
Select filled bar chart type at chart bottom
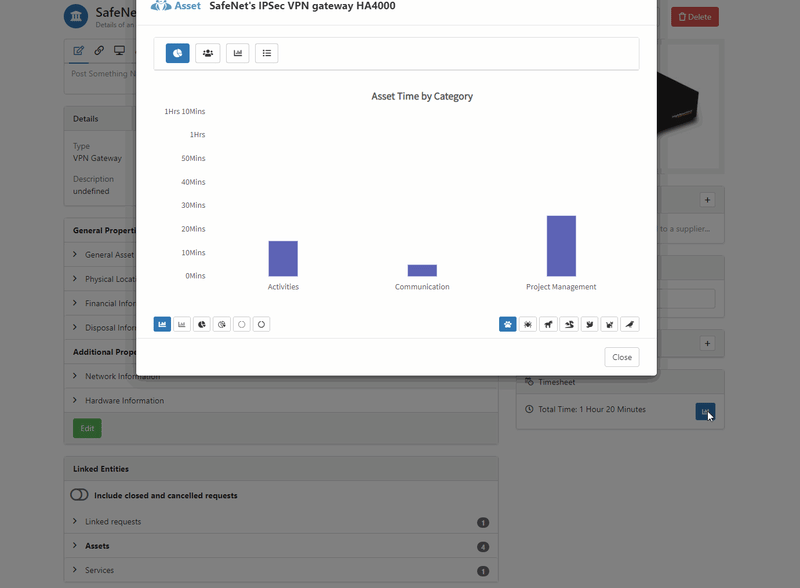(x=162, y=324)
